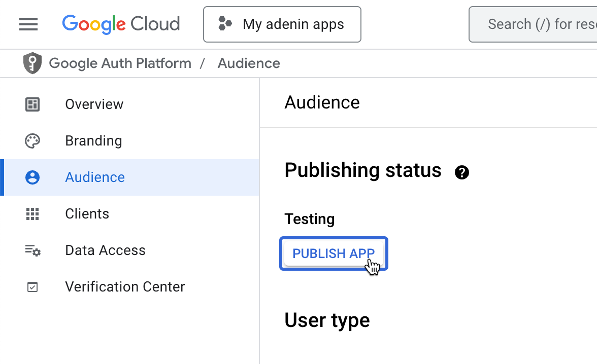Viewport: 597px width, 364px height.
Task: Click the Data Access settings-list icon
Action: point(32,250)
